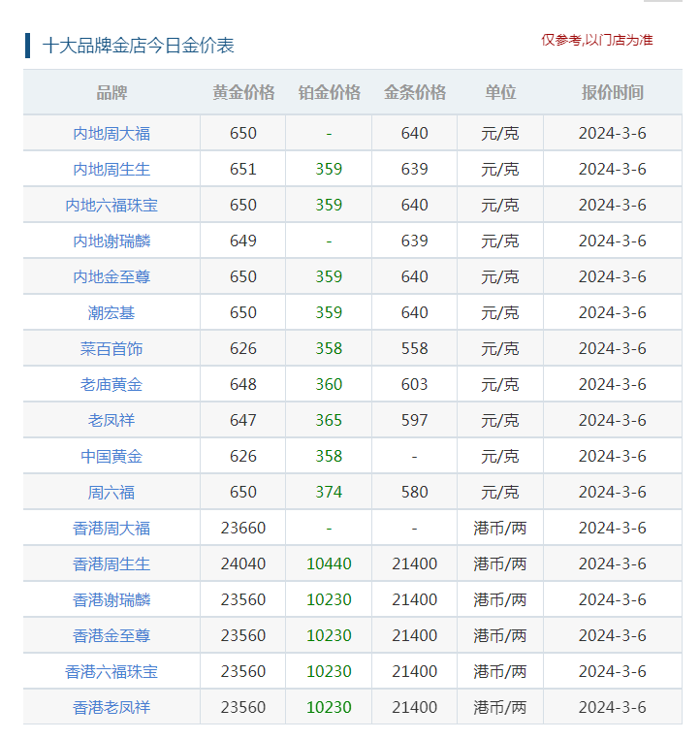Screen dimensions: 700x740
Task: Open the 香港周大福 link
Action: [111, 528]
